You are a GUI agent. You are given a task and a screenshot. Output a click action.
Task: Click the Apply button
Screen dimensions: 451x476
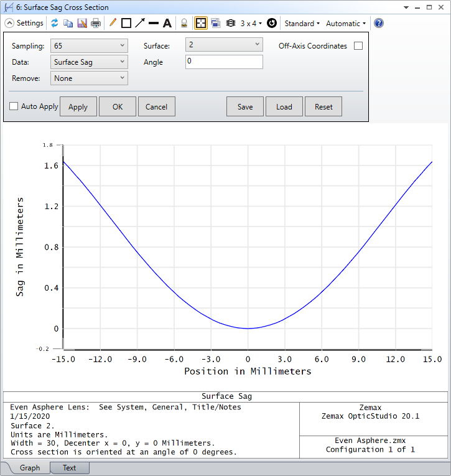pyautogui.click(x=78, y=106)
